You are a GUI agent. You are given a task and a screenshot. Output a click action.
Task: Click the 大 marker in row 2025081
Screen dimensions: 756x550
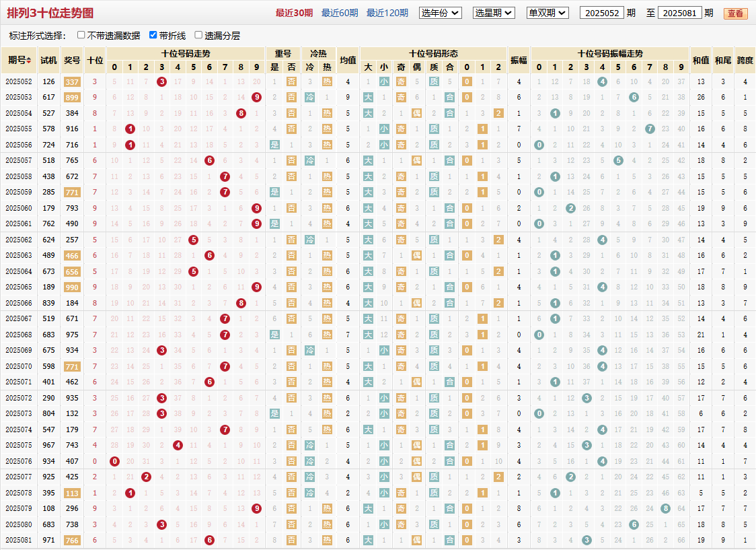[x=368, y=541]
